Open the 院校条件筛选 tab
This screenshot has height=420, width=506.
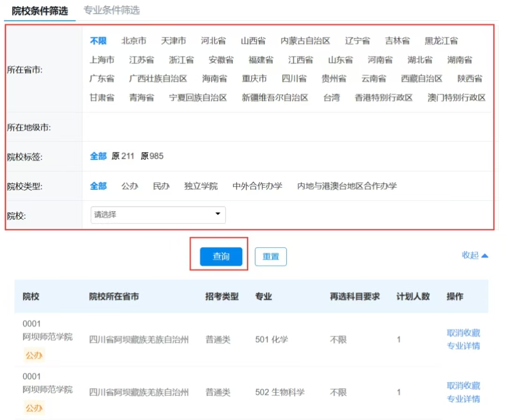[40, 11]
